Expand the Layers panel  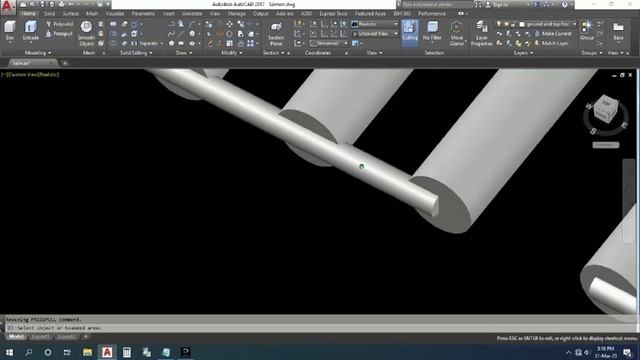[523, 53]
